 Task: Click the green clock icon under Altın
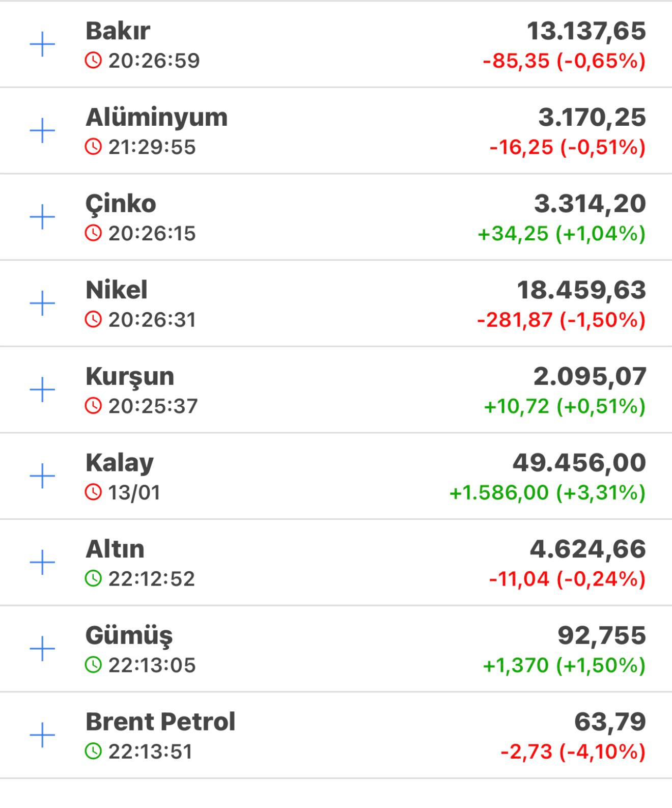coord(93,578)
